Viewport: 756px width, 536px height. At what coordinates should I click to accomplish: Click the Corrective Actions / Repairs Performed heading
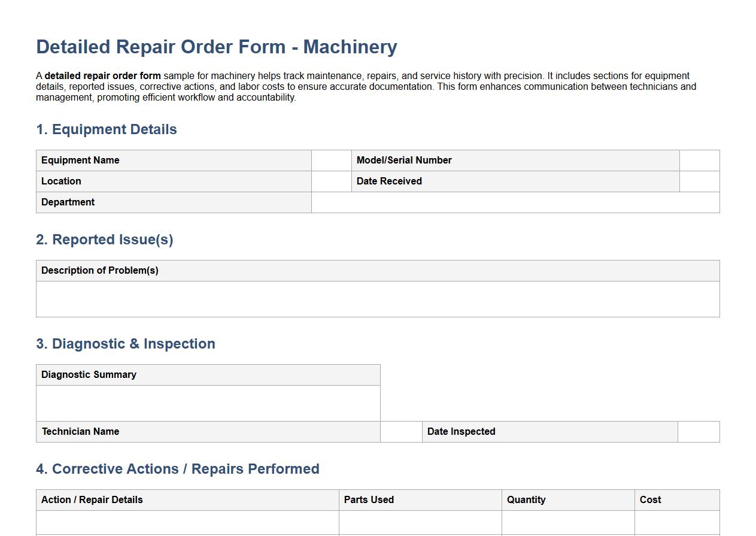(178, 469)
